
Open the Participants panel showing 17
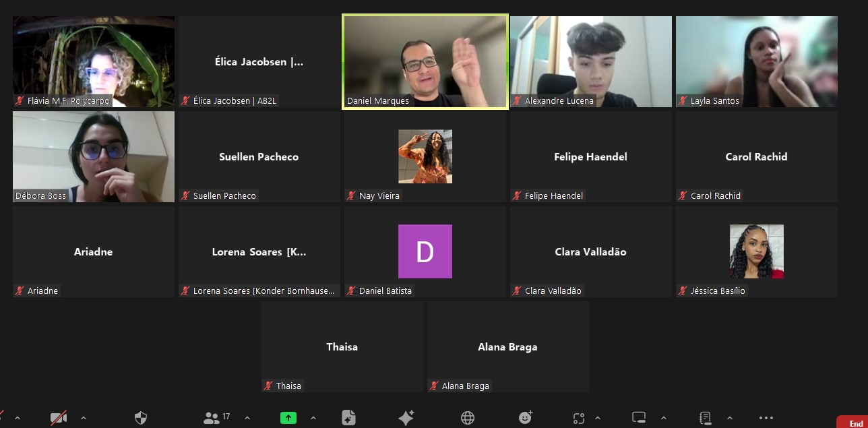[216, 418]
